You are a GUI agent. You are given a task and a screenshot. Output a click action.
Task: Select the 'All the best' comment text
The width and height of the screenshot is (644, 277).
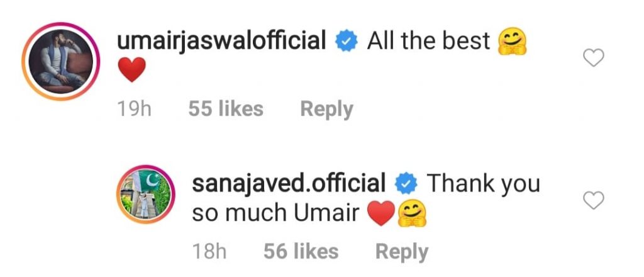(428, 41)
